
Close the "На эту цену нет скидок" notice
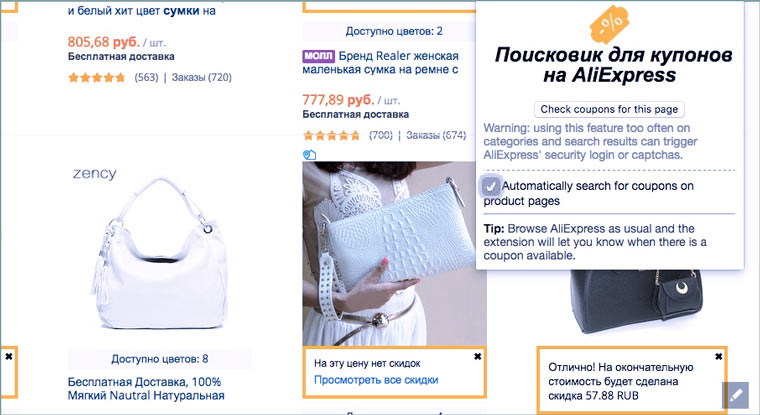tap(477, 357)
